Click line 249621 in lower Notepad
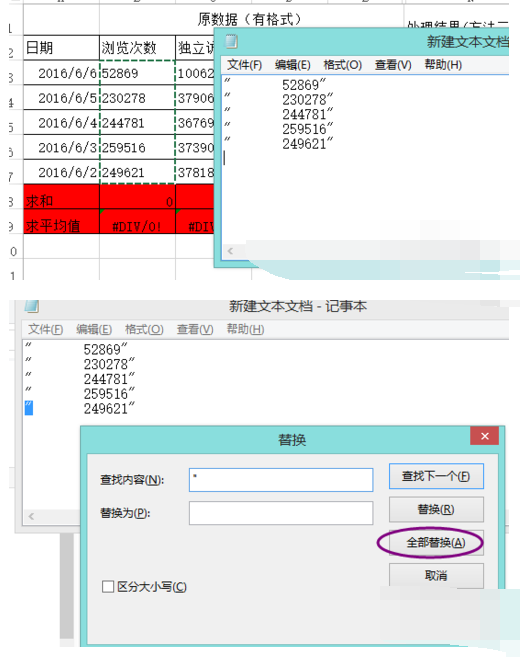This screenshot has height=657, width=522. tap(109, 409)
